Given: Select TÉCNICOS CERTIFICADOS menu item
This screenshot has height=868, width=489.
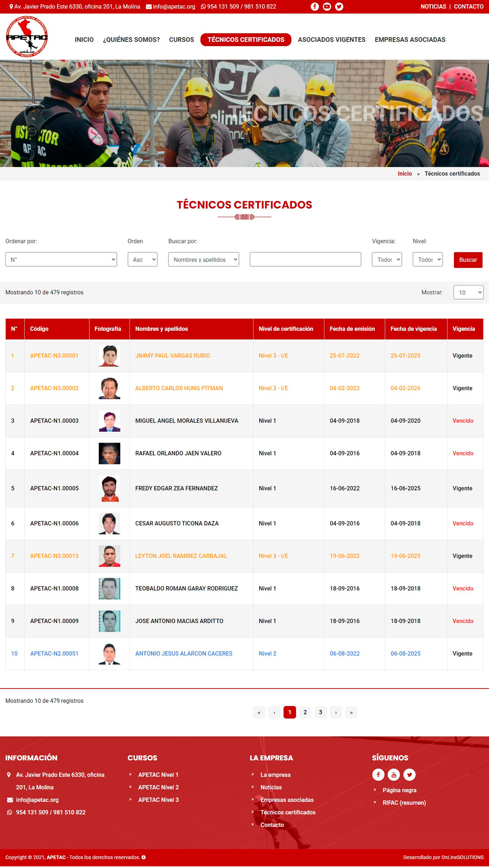Looking at the screenshot, I should click(x=246, y=39).
